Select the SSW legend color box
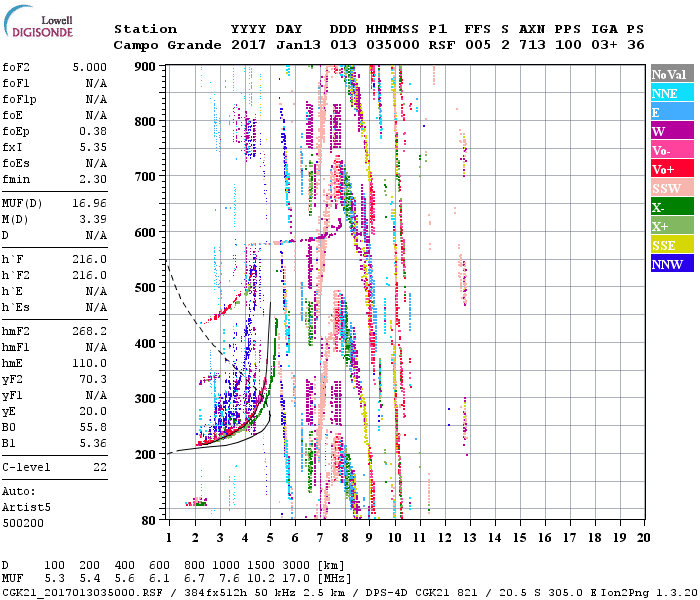 pos(671,188)
